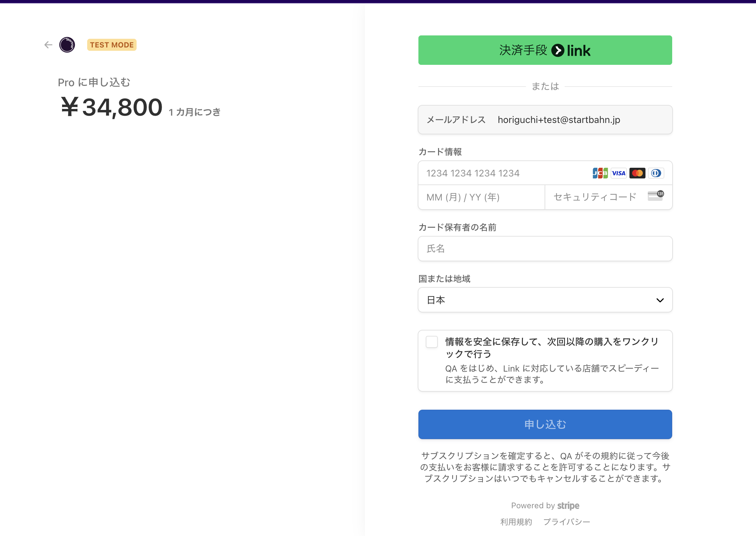Click the MM / YY expiry field
756x536 pixels.
(481, 197)
